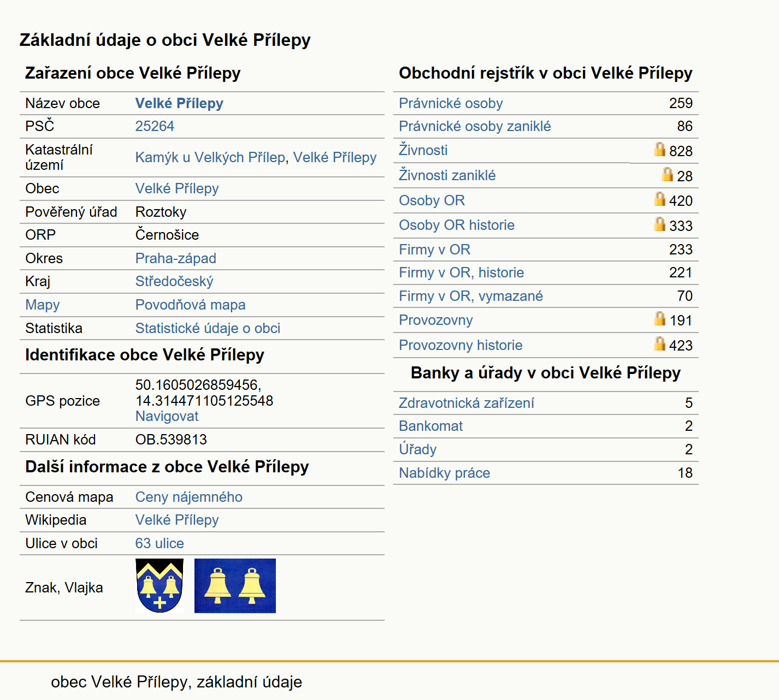Open Ceny nájemného price map

188,497
